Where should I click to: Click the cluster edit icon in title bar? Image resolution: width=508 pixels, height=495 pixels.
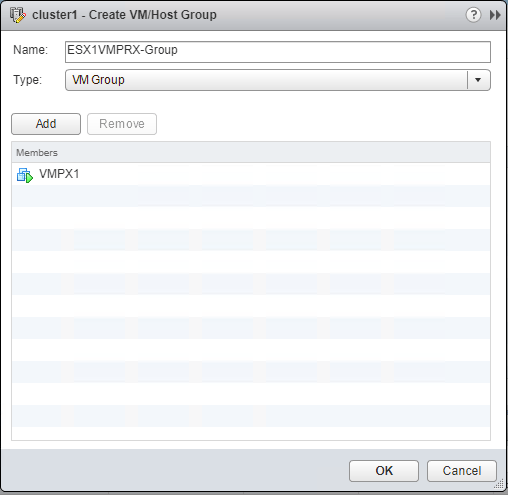click(x=17, y=15)
